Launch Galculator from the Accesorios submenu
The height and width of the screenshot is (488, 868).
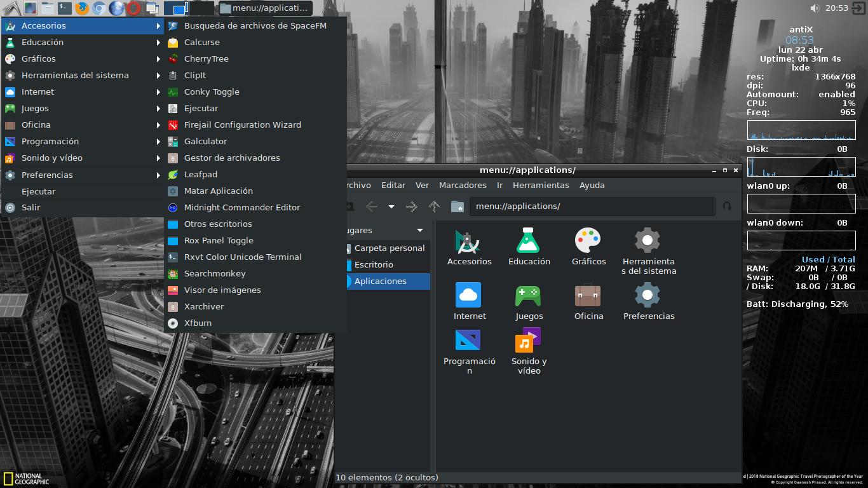click(x=255, y=142)
